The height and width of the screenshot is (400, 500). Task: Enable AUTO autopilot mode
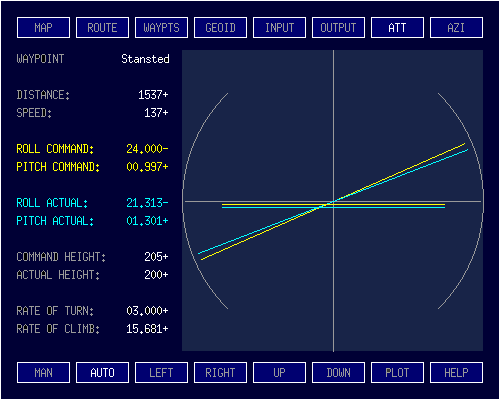(102, 372)
